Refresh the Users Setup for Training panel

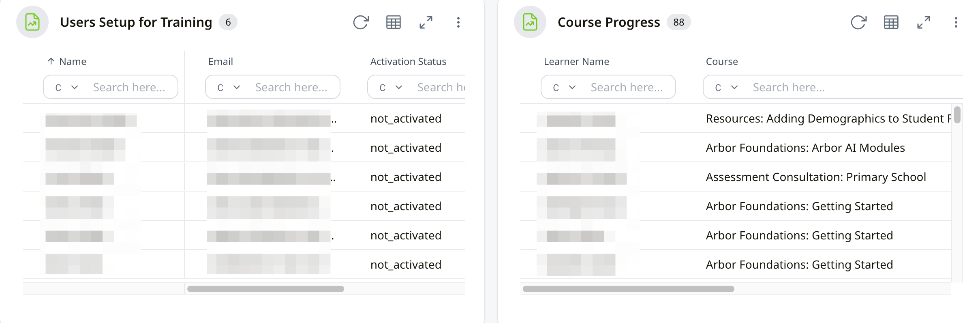point(361,22)
